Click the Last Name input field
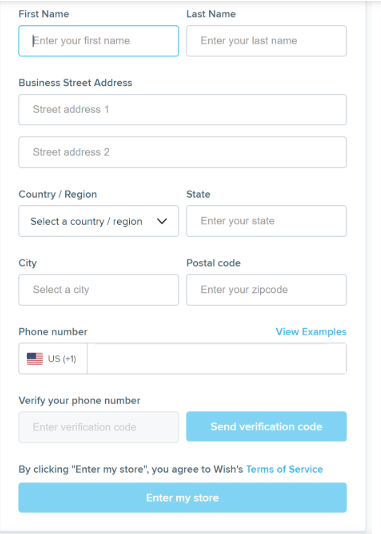Screen dimensions: 381x534 coord(266,41)
